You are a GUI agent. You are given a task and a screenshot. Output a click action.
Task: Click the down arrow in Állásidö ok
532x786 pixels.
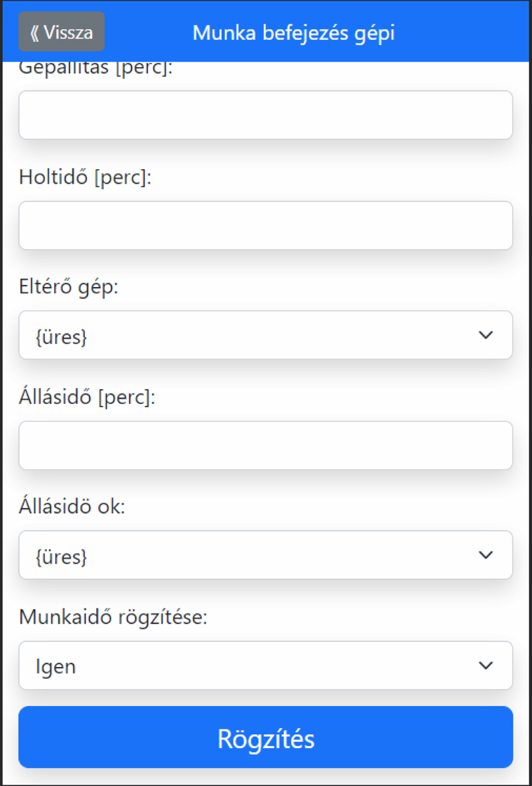point(486,555)
